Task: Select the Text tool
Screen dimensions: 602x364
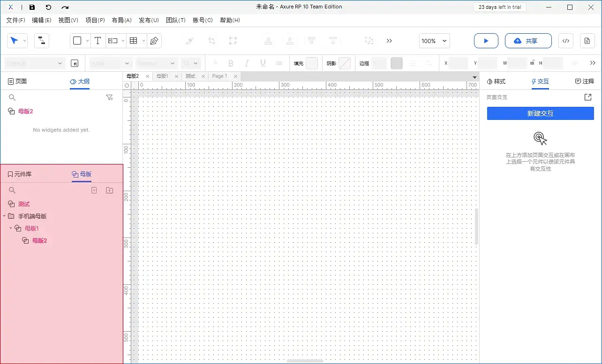Action: 98,41
